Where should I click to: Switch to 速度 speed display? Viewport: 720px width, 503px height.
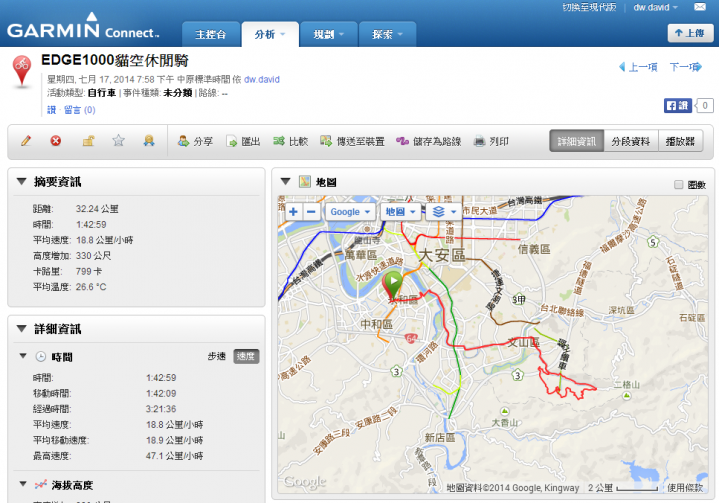coord(246,356)
